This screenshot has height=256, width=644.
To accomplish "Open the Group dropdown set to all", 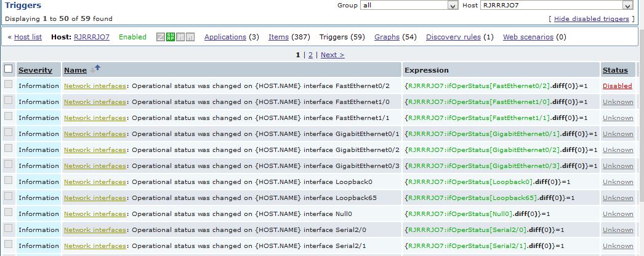I will 409,6.
